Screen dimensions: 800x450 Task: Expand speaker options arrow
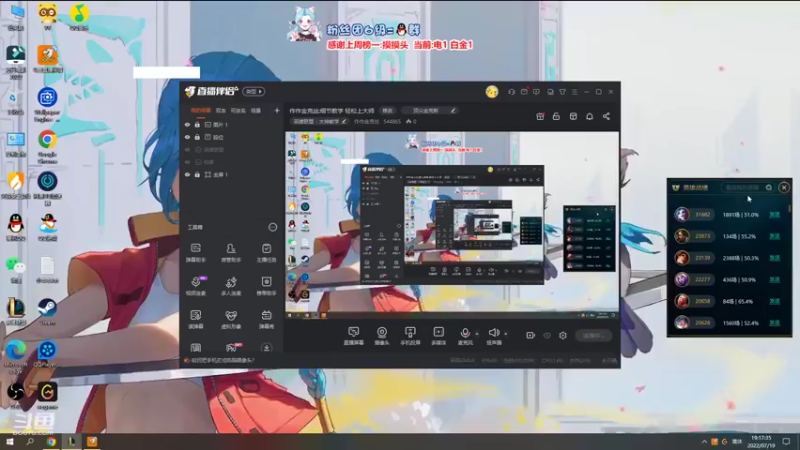coord(506,334)
